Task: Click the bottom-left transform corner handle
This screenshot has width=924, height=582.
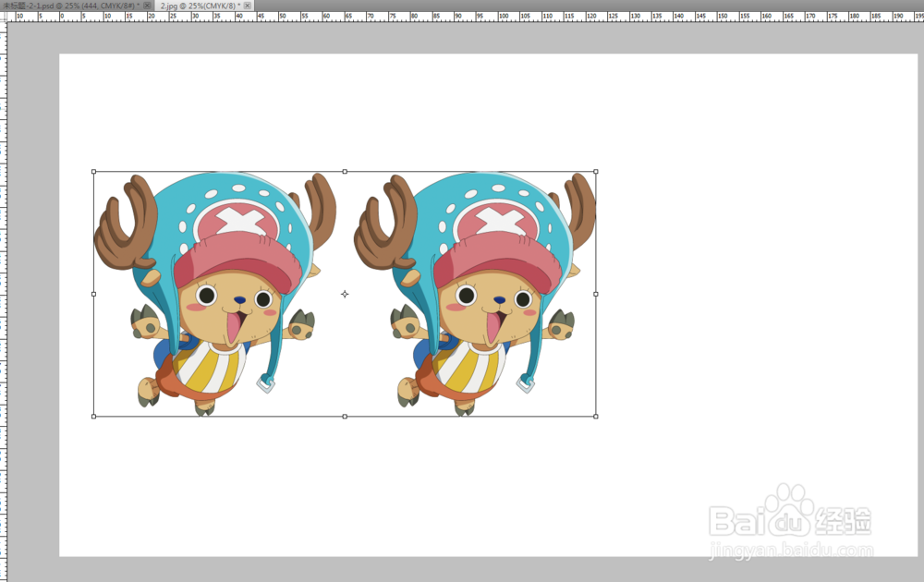Action: point(93,417)
